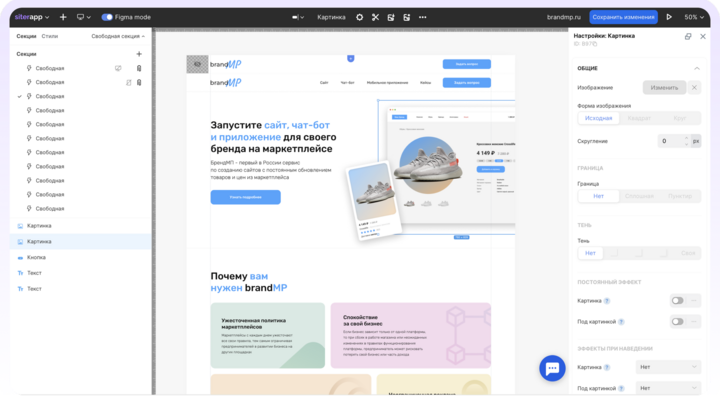Toggle Figma mode switch

tap(108, 17)
